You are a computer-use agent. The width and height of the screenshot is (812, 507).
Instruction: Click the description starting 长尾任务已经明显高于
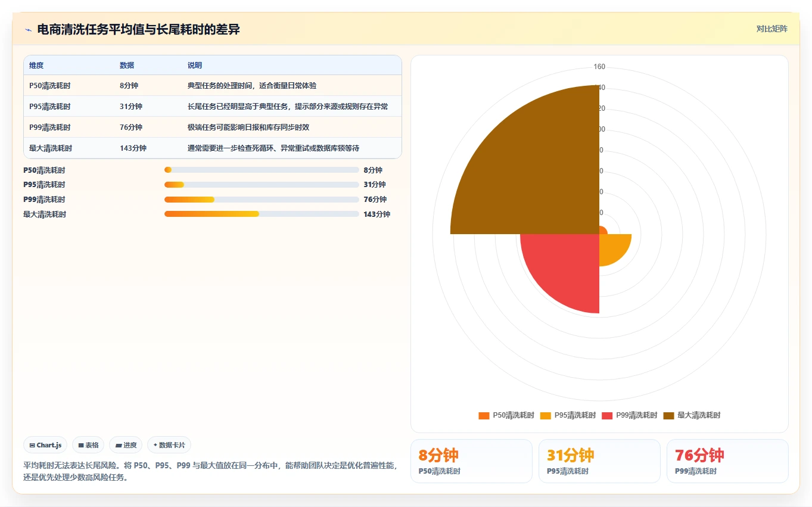pos(288,107)
